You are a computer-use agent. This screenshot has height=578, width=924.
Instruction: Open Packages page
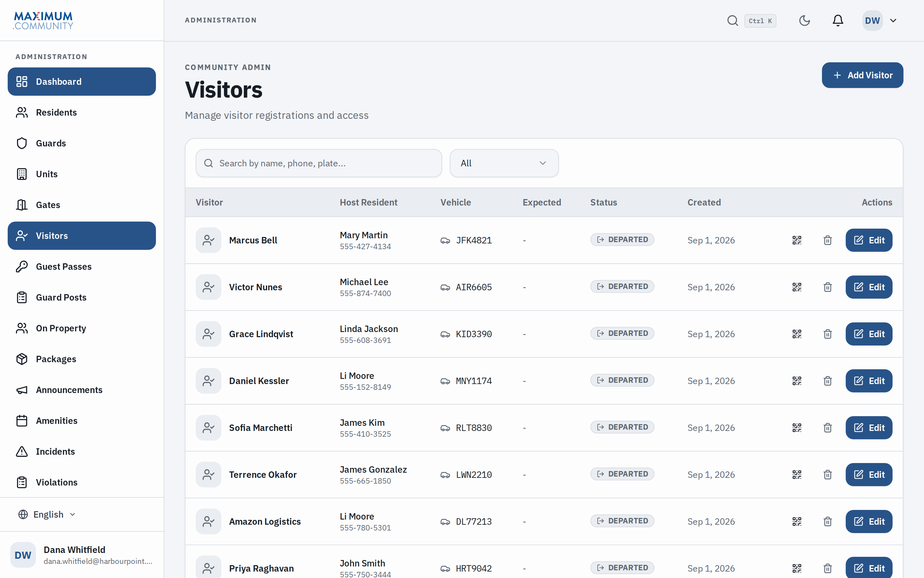pyautogui.click(x=82, y=359)
